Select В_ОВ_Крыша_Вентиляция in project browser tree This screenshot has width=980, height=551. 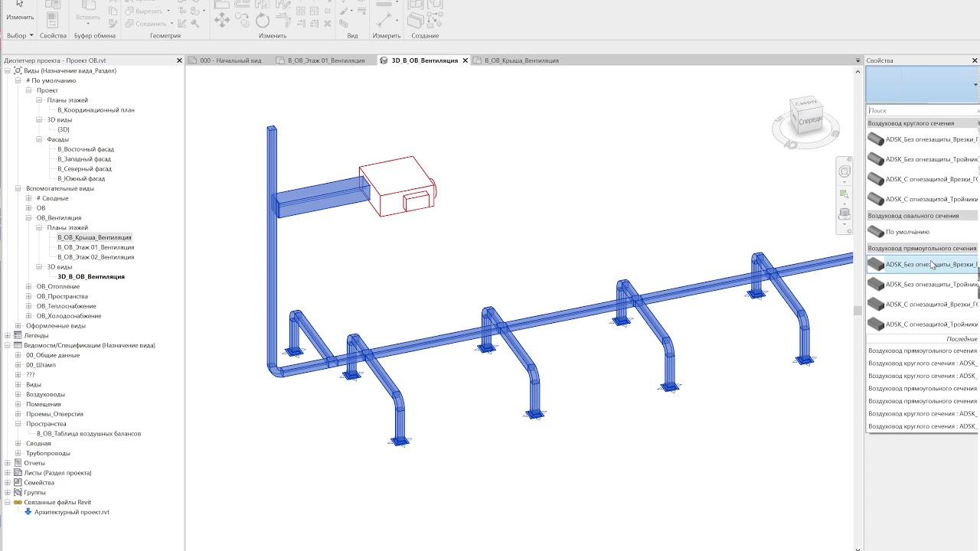(94, 237)
